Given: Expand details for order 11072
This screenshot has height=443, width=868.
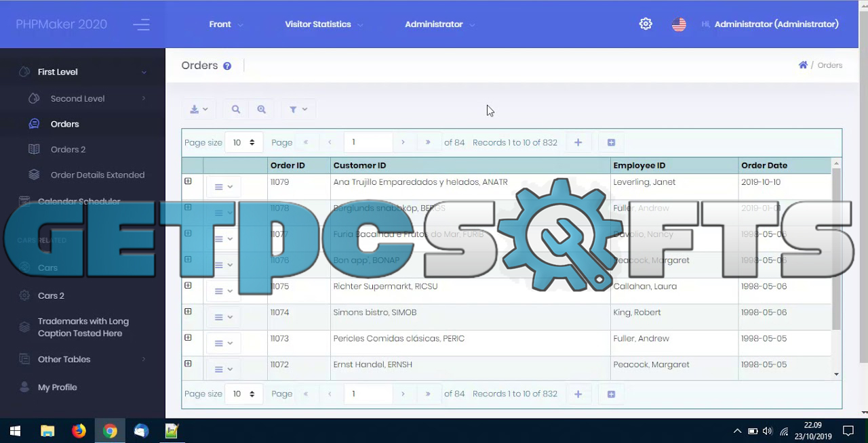Looking at the screenshot, I should pyautogui.click(x=188, y=364).
